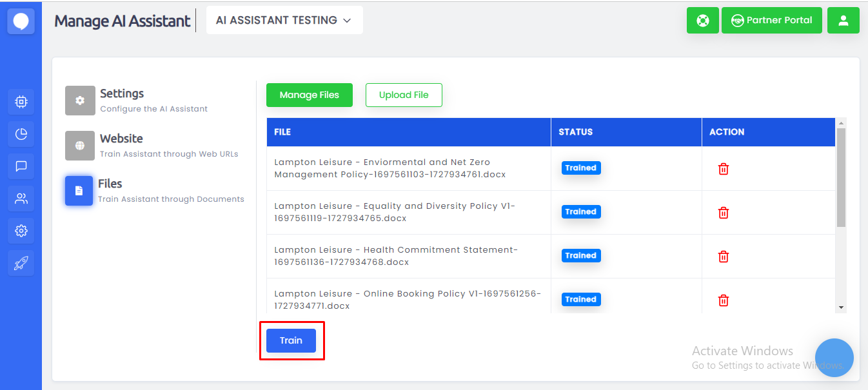Click 'Train Assistant through Web URLs' text
868x390 pixels.
coord(169,154)
